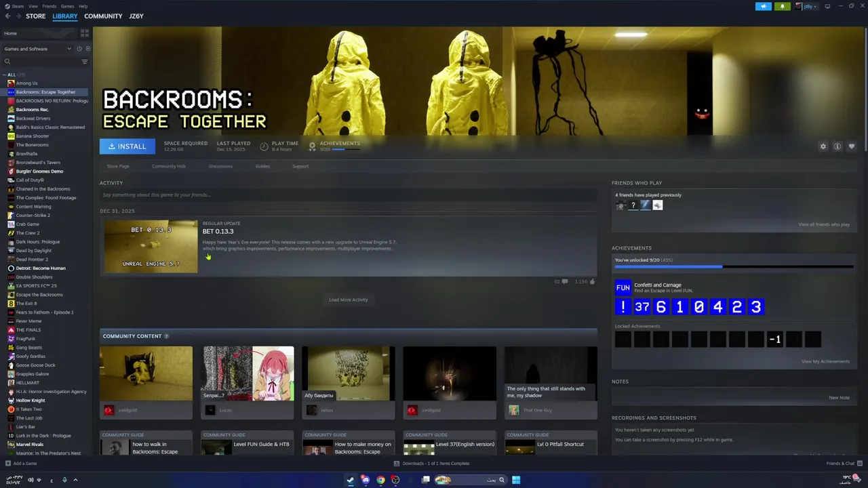
Task: Select the locked -1 achievement icon
Action: click(774, 339)
